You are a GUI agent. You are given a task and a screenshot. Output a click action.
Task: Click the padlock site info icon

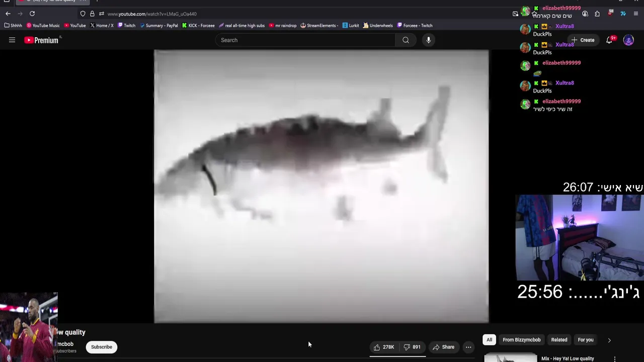click(92, 14)
